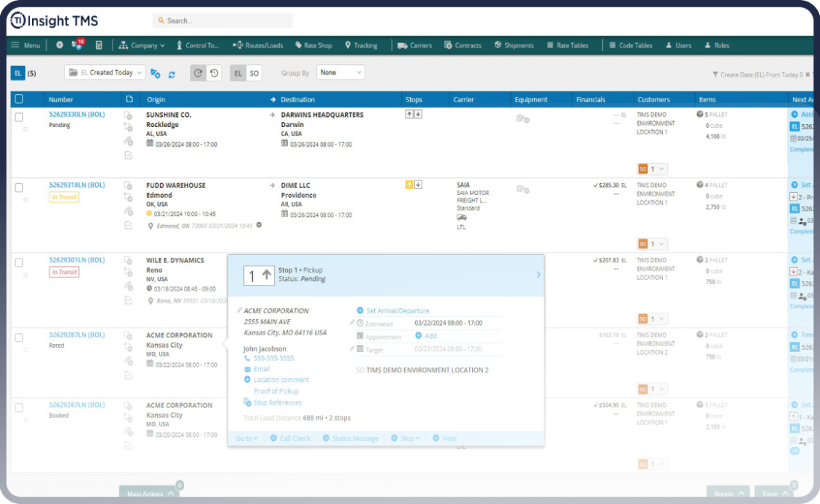Click the Search input field

coord(223,20)
